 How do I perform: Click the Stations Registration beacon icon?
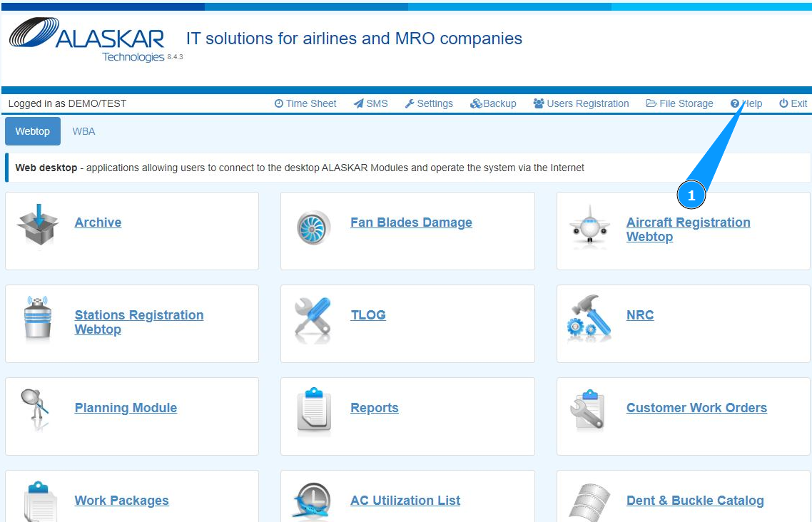(x=37, y=317)
